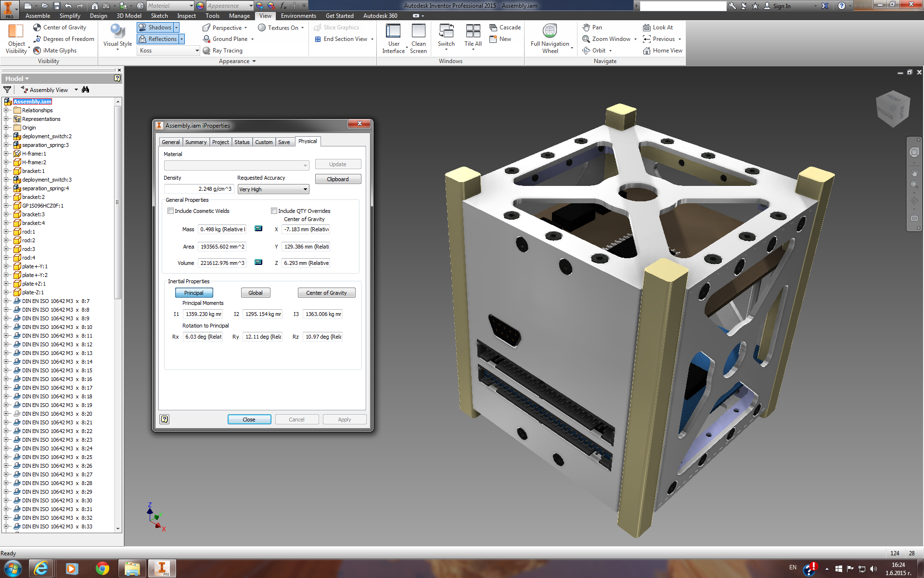Open Internet Explorer from the taskbar
Screen dimensions: 924x578
coord(41,569)
